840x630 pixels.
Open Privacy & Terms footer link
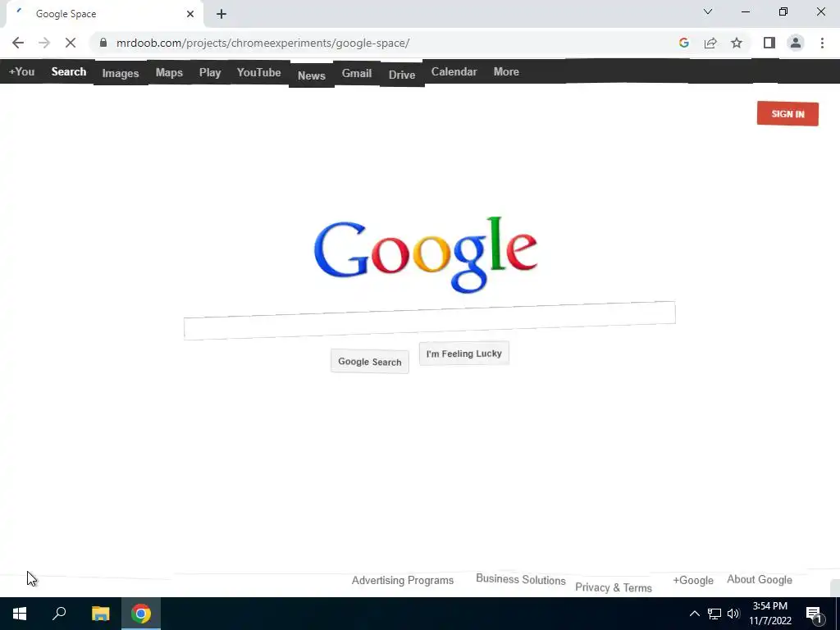(x=614, y=587)
